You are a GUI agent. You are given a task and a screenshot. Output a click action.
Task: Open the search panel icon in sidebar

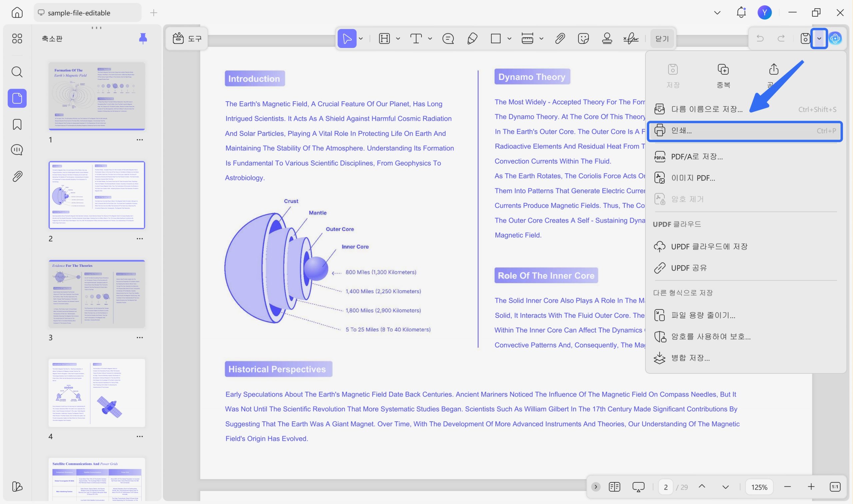tap(17, 72)
